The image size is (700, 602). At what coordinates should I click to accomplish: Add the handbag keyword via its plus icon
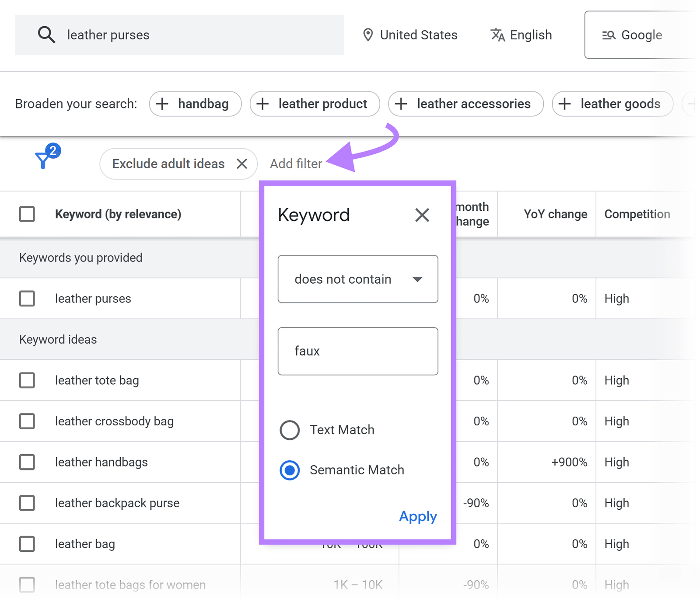[x=162, y=104]
